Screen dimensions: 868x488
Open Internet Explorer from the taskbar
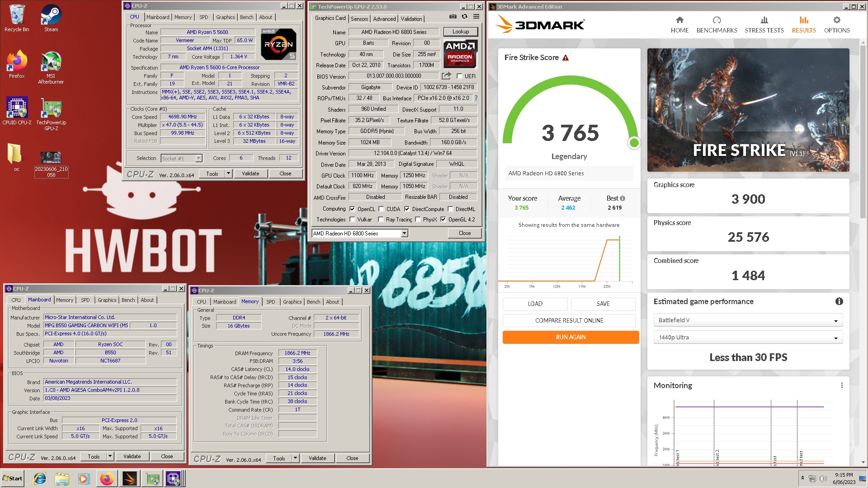[x=40, y=479]
